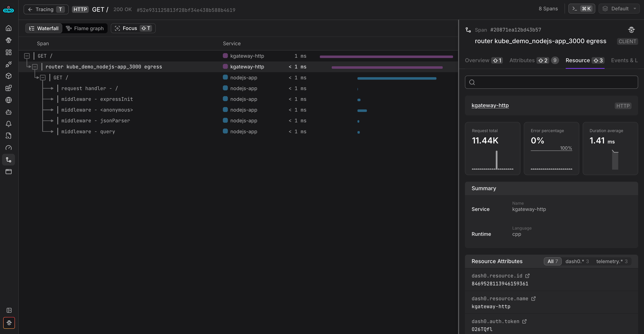Select the Waterfall view toggle
The width and height of the screenshot is (644, 334).
tap(44, 28)
